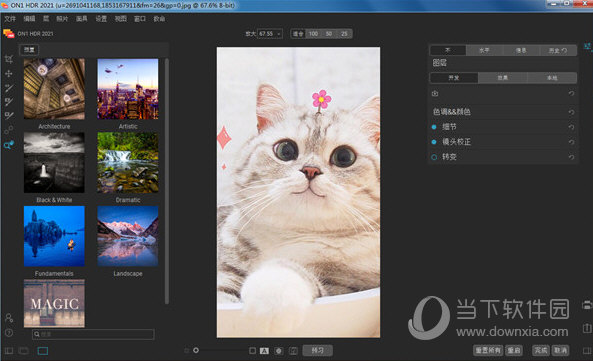Viewport: 593px width, 361px height.
Task: Enable the 转变 section circle toggle
Action: point(434,157)
